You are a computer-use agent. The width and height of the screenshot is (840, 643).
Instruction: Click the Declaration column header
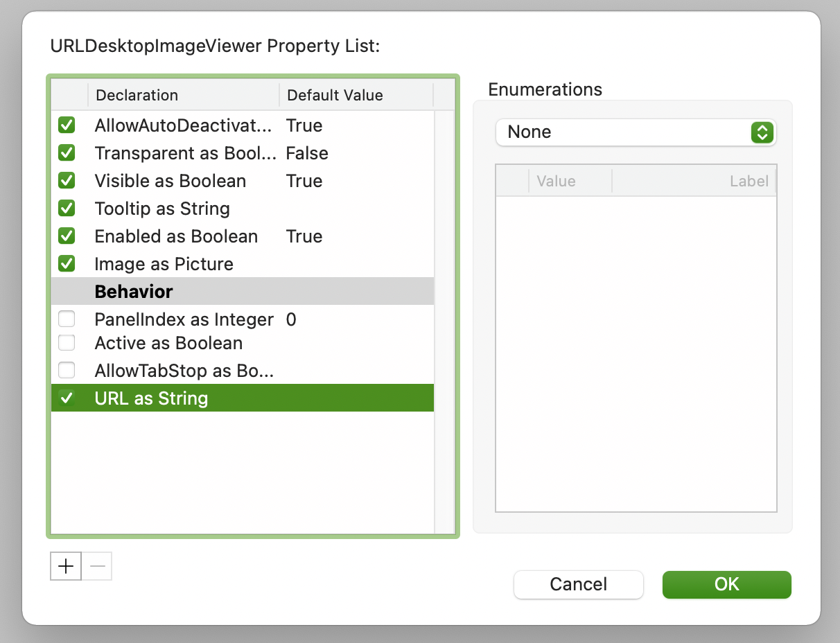[x=136, y=95]
